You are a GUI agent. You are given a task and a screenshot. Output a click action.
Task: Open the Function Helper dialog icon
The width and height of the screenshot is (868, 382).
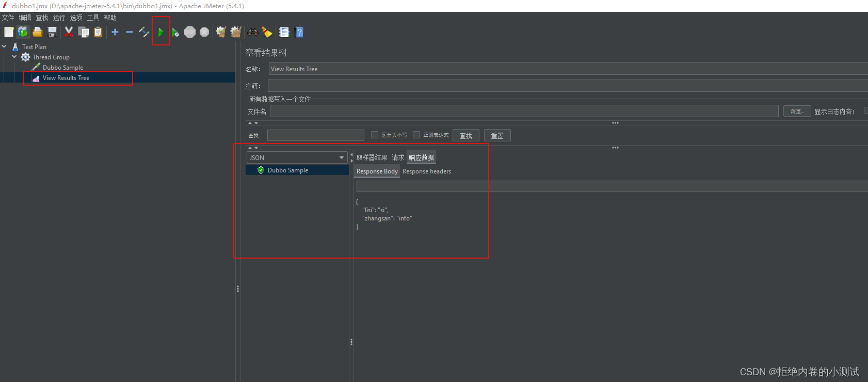pyautogui.click(x=284, y=32)
